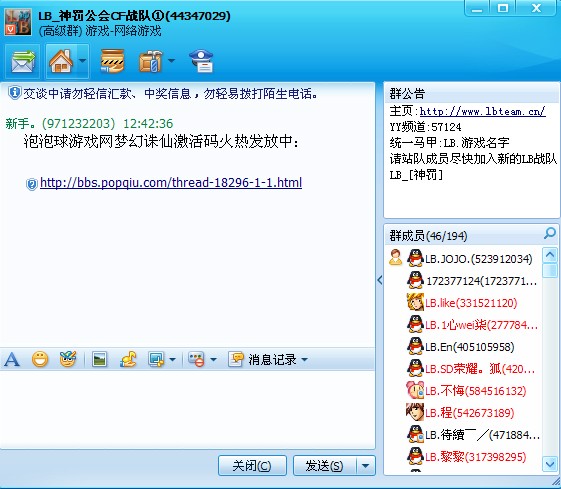Maximize the group chat window
The width and height of the screenshot is (561, 489).
click(503, 8)
